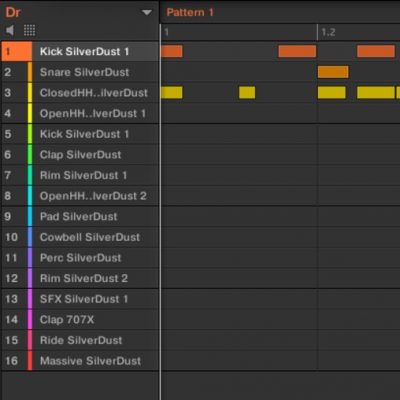Click the Dr group name
The height and width of the screenshot is (400, 400).
(13, 13)
